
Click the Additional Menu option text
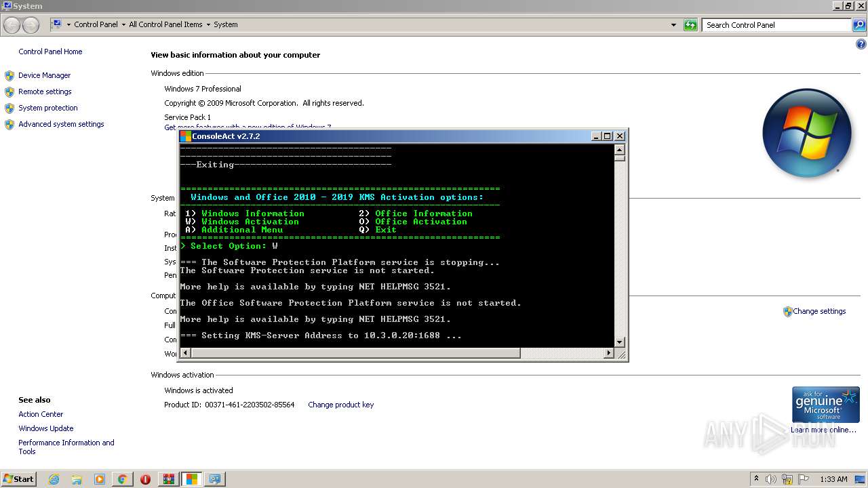pos(242,230)
